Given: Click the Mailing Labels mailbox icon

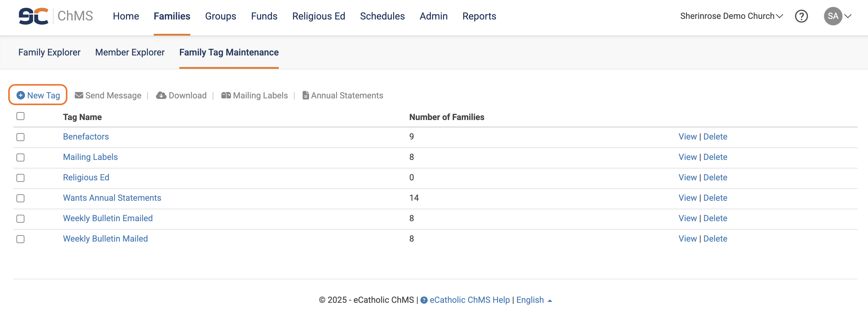Looking at the screenshot, I should tap(226, 96).
